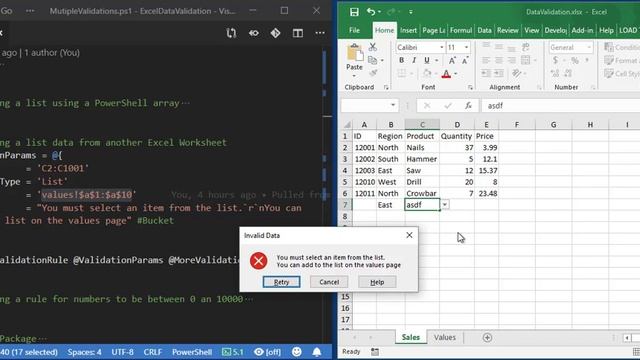
Task: Split the VS Code editor right
Action: coord(298,33)
